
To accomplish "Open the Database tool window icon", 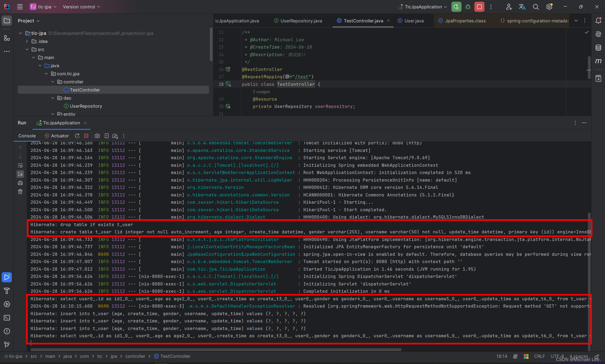I will pos(598,48).
